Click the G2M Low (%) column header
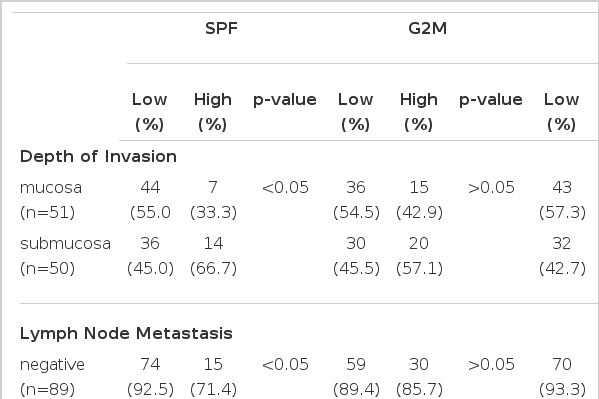 [355, 112]
